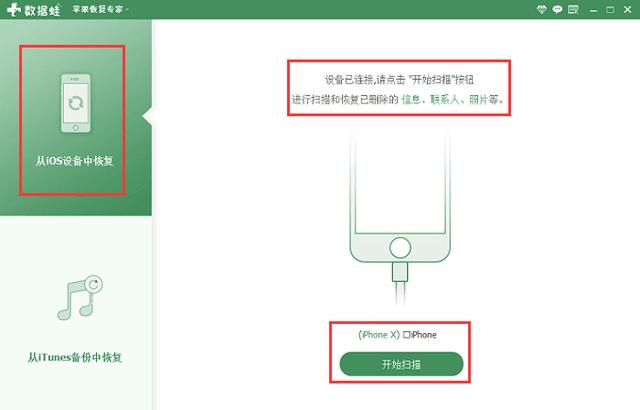
Task: Click the phone refresh icon in sidebar
Action: (76, 103)
